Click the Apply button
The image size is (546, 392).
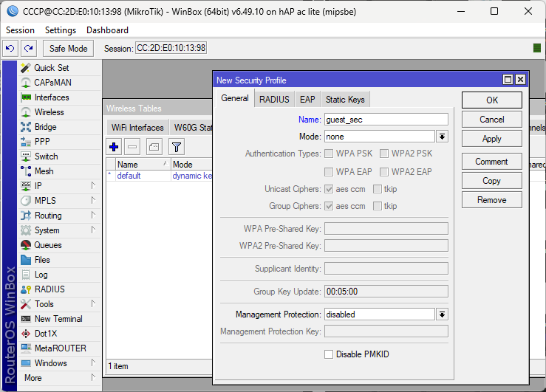(x=491, y=139)
